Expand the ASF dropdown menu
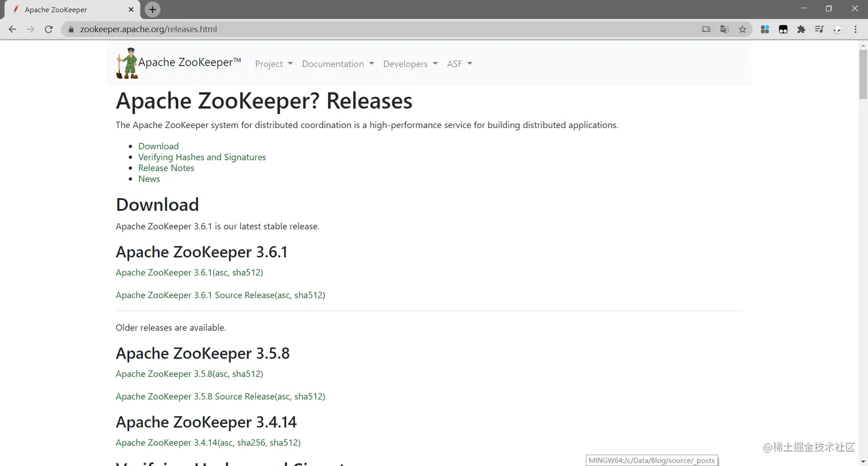 click(x=460, y=64)
